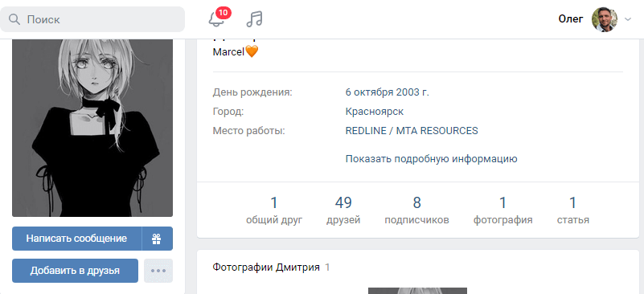
Task: Open the 49 друзей counter
Action: 343,210
